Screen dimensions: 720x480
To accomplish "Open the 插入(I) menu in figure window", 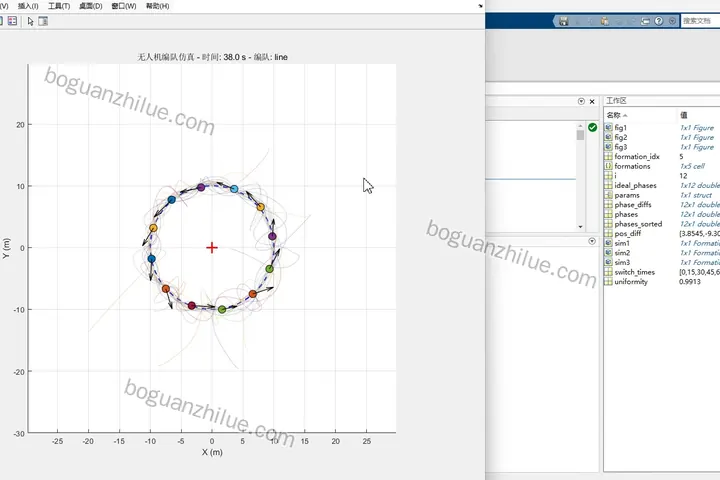I will pyautogui.click(x=28, y=6).
